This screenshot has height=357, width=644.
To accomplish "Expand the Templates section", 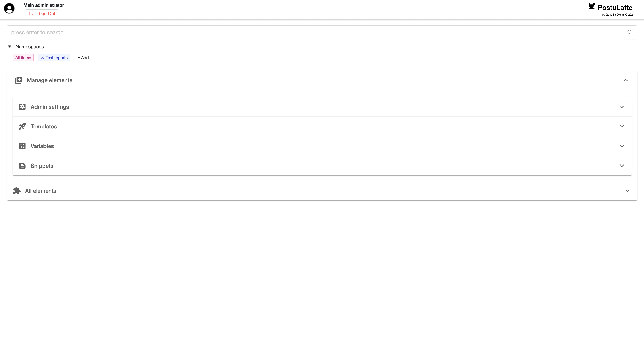I will pyautogui.click(x=622, y=127).
